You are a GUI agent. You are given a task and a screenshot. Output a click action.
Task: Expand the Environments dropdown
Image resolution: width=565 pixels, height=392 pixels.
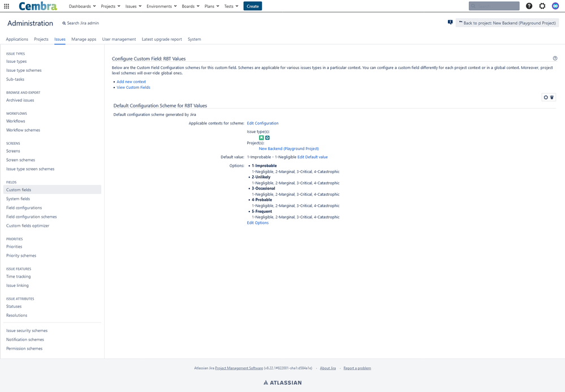pos(161,6)
